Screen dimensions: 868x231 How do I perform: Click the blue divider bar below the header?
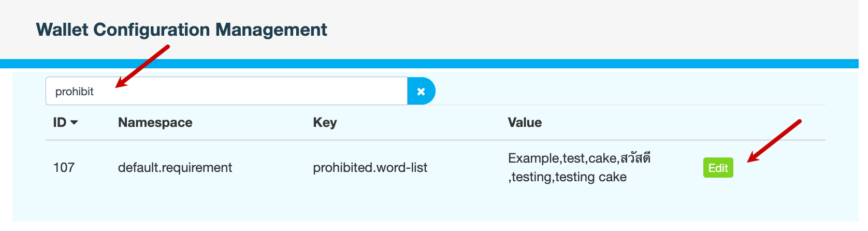434,64
